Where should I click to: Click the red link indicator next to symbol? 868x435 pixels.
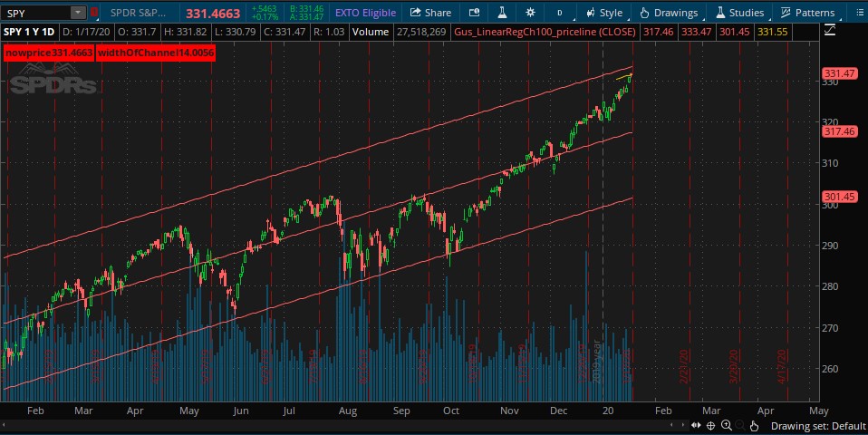[94, 12]
